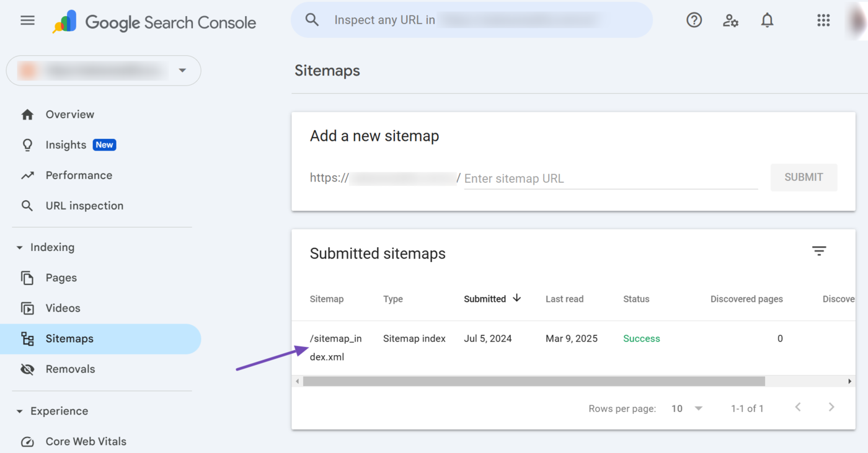Open user and permissions settings icon

point(730,20)
